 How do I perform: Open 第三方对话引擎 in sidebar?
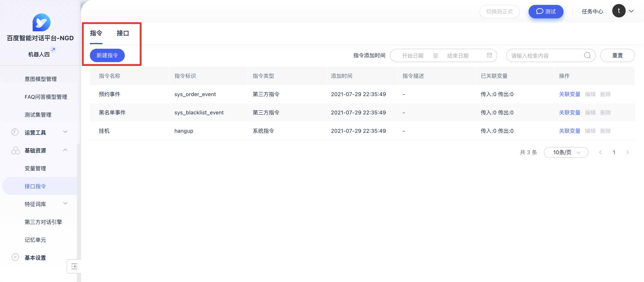[x=43, y=222]
